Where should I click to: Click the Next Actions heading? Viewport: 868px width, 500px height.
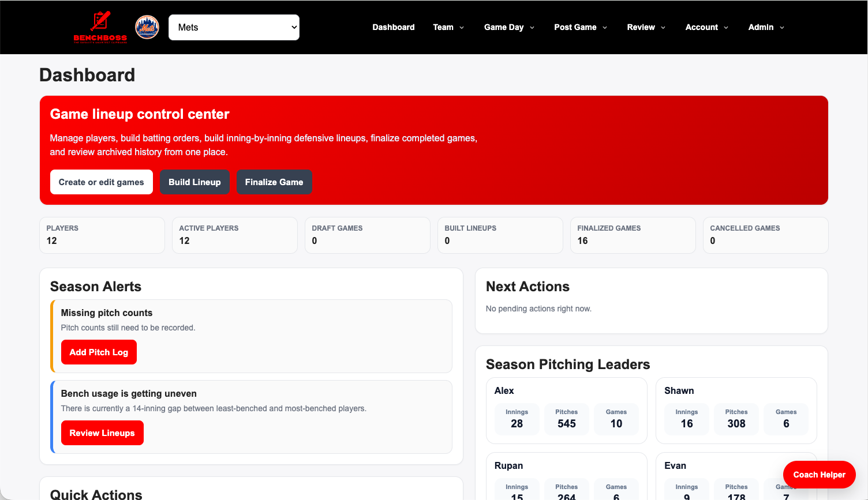pos(527,287)
